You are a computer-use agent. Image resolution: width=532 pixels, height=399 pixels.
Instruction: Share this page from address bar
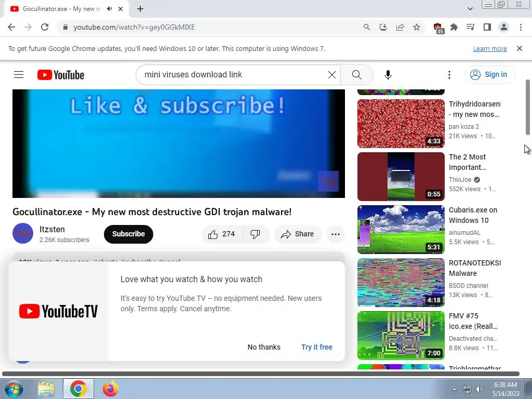click(400, 27)
